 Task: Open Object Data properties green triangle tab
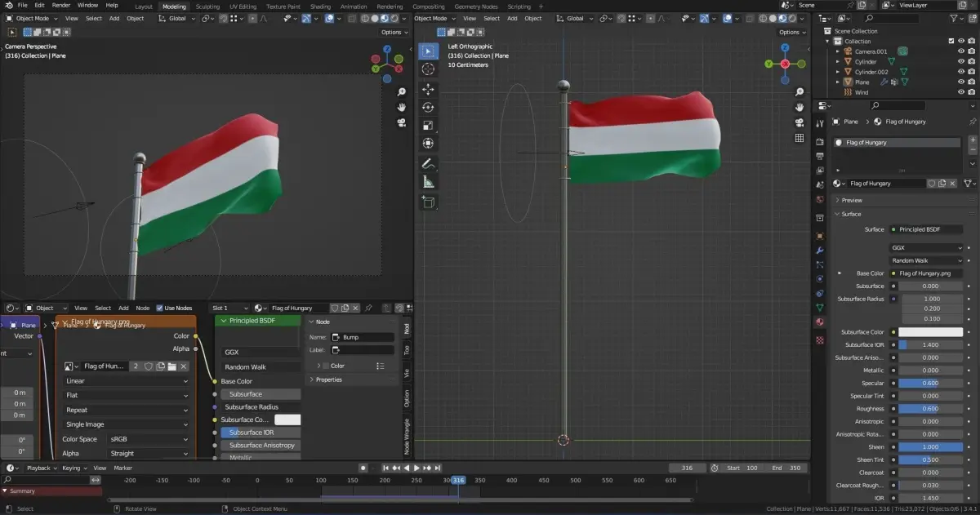(x=820, y=307)
